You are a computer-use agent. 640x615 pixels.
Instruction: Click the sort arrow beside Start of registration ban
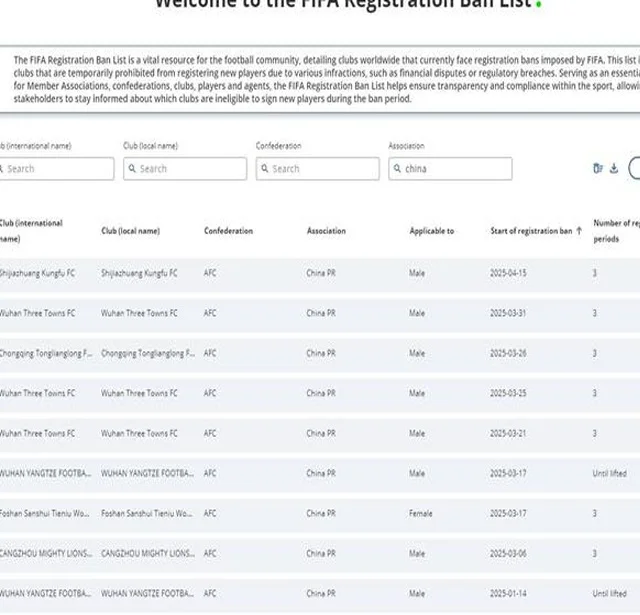click(x=579, y=231)
